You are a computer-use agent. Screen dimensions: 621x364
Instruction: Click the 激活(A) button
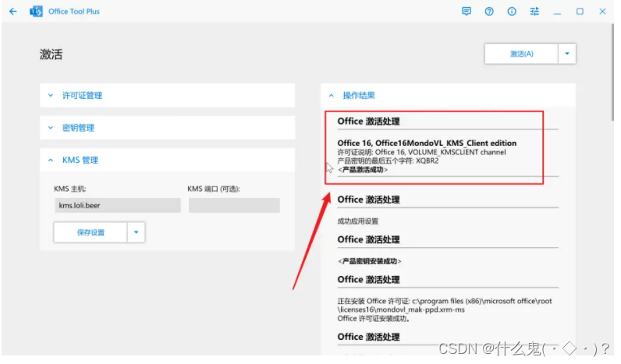(x=521, y=54)
